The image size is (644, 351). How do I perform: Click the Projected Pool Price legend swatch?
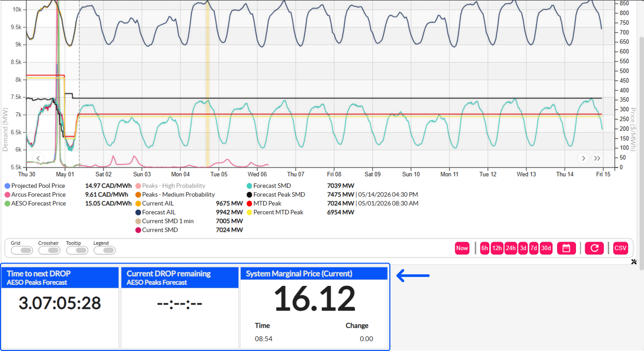[x=7, y=186]
